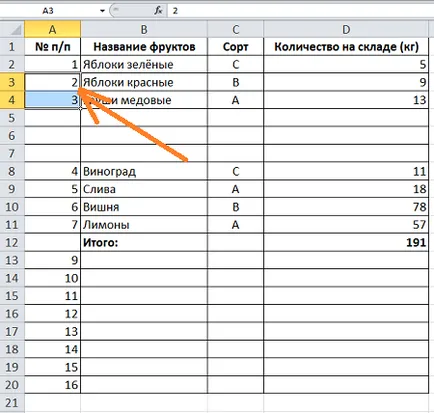Click the quantity 13 cell in row 4
This screenshot has height=413, width=434.
tap(346, 100)
